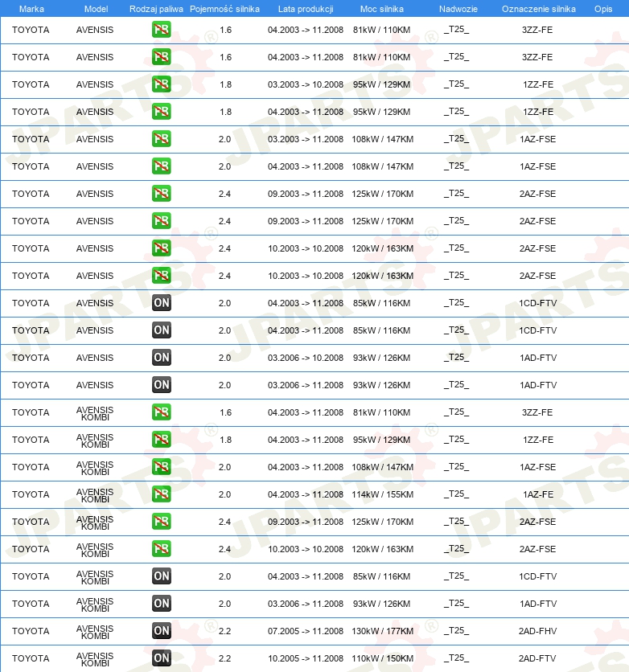Click petrol icon in Kombi 1AZ-FSE row

tap(161, 467)
